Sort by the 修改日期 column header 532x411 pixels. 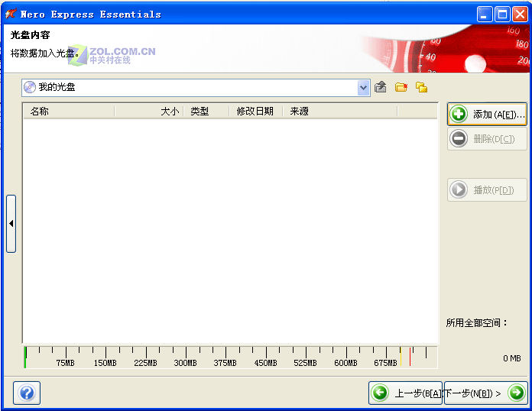(256, 112)
